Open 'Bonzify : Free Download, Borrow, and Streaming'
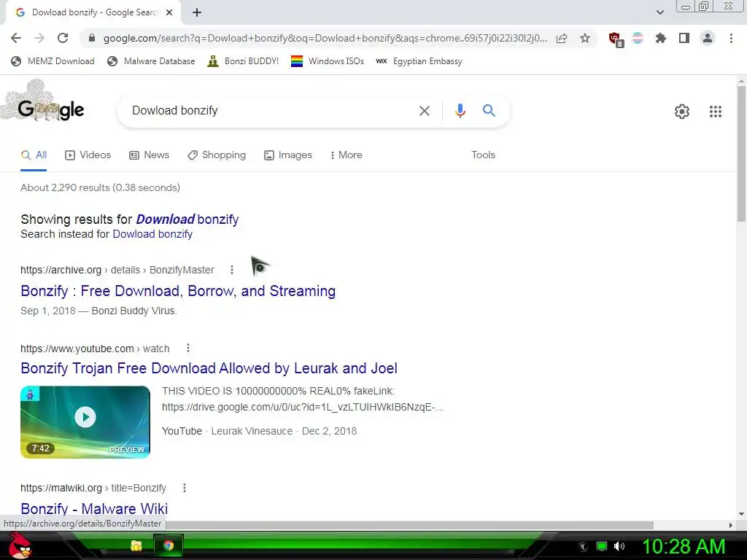747x560 pixels. [178, 291]
